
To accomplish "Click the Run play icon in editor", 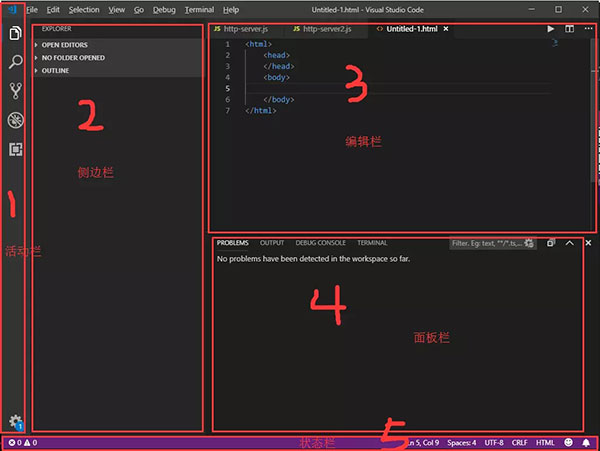I will tap(550, 29).
